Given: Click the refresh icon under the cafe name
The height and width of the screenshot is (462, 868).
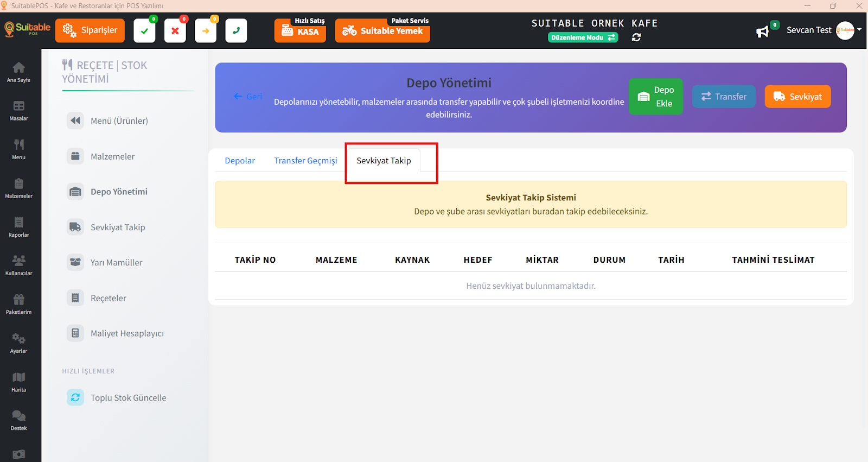Looking at the screenshot, I should (x=636, y=37).
